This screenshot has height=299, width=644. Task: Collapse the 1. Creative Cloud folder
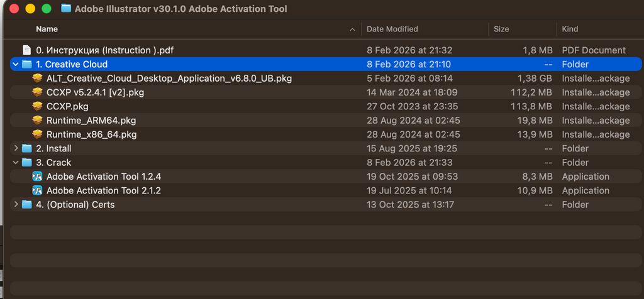(x=16, y=65)
